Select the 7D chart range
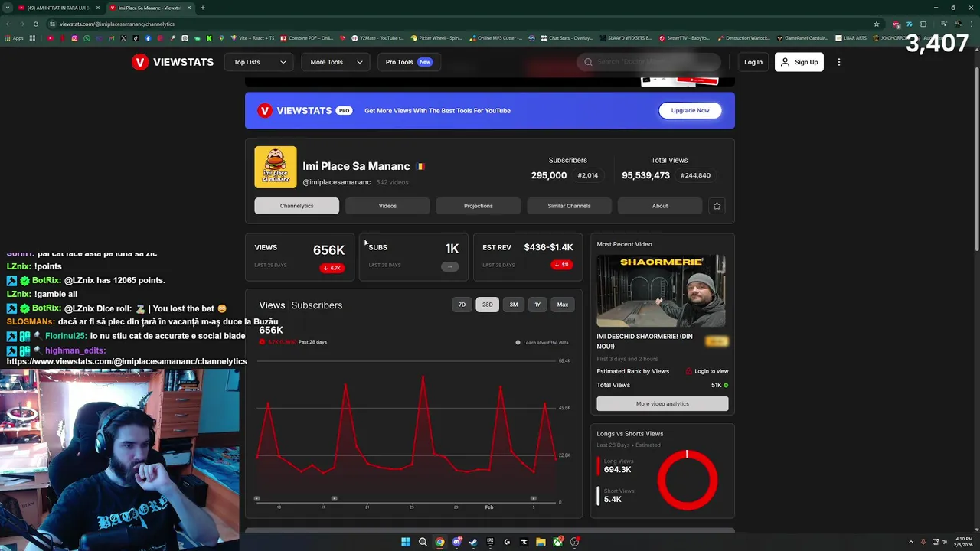Viewport: 980px width, 551px height. tap(462, 305)
